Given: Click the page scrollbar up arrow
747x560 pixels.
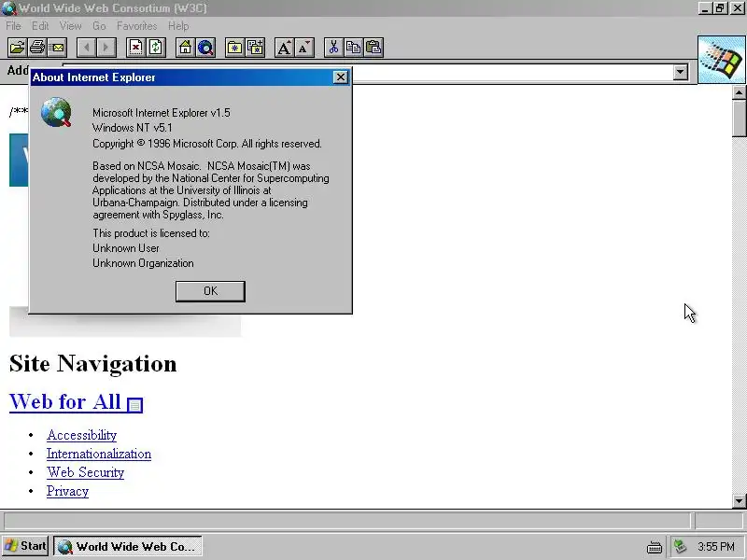Looking at the screenshot, I should 739,92.
